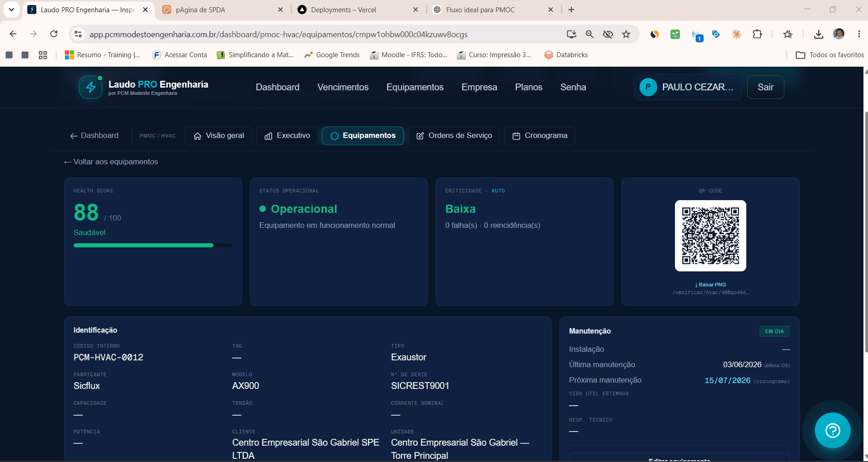Expand the tab search dropdown arrow
Screen dimensions: 868x462
click(x=11, y=10)
